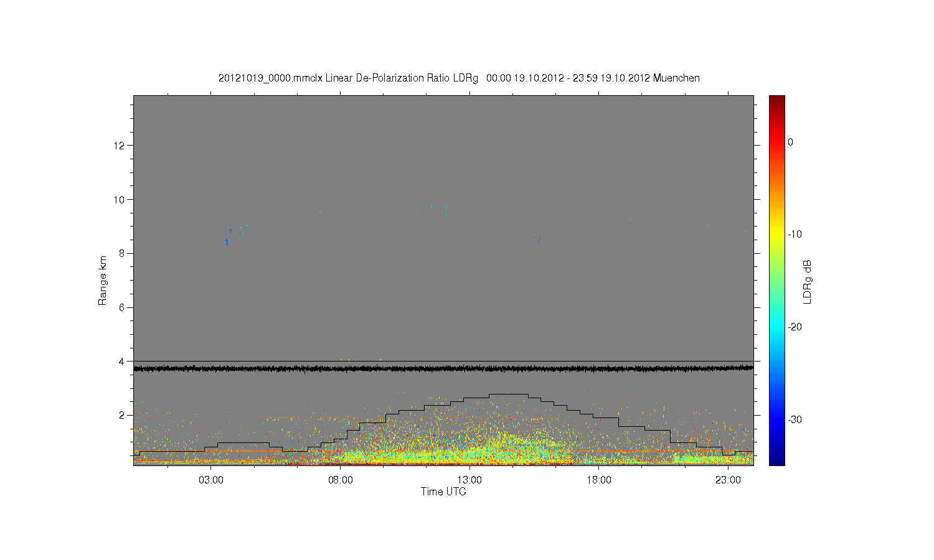
Task: Click the 08:00 time tick label
Action: click(x=341, y=480)
